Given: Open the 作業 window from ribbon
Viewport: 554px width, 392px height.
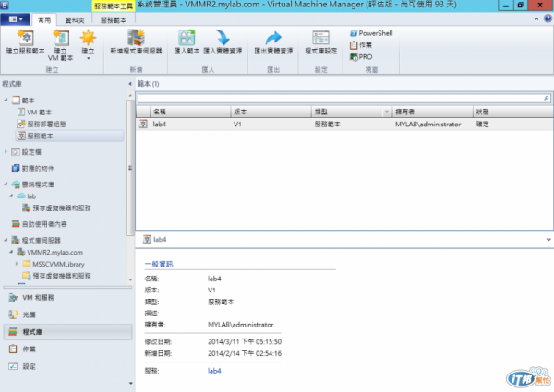Looking at the screenshot, I should click(x=361, y=45).
